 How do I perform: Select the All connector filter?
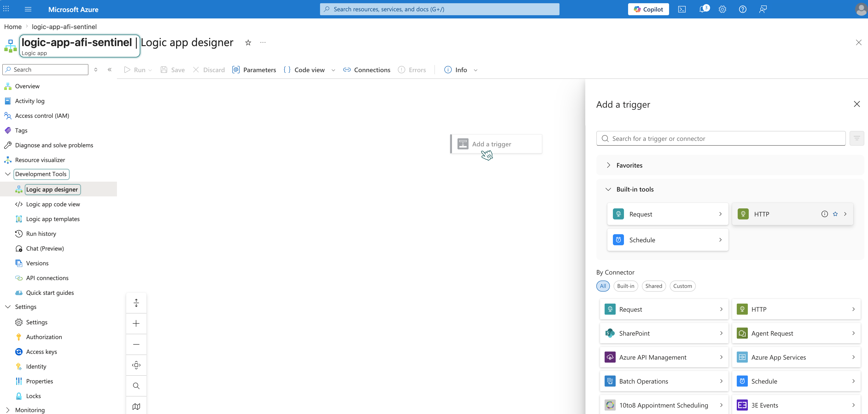(603, 286)
